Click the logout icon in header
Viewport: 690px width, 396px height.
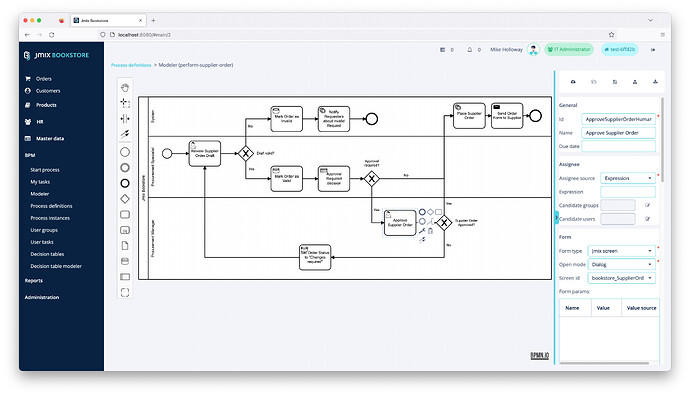[x=653, y=50]
